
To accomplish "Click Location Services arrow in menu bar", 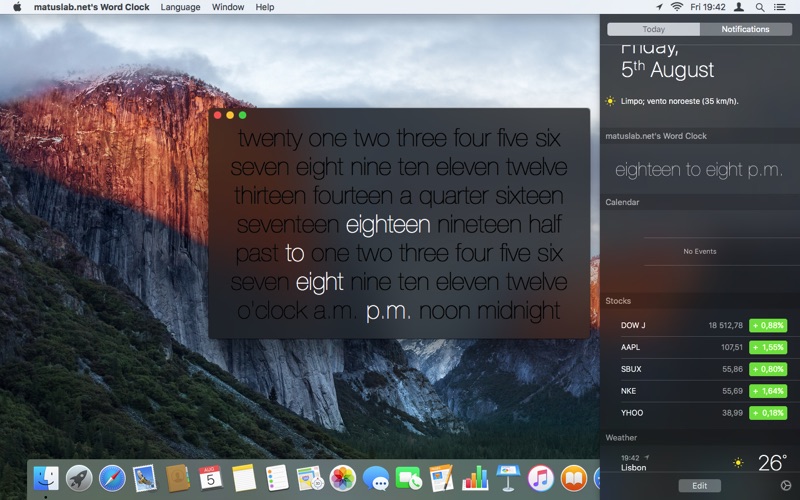I will tap(659, 7).
